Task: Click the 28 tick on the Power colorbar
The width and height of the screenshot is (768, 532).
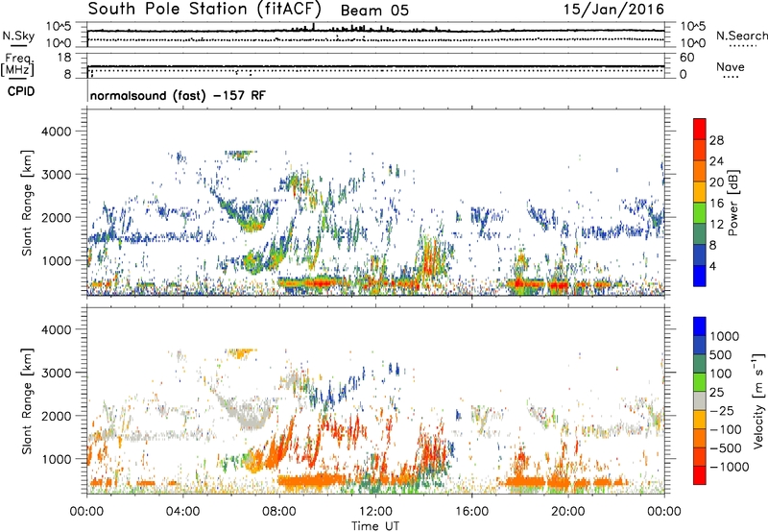Action: click(716, 140)
